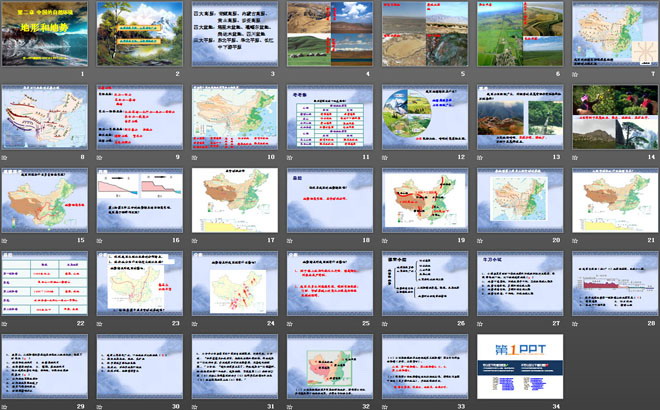Viewport: 660px width, 410px height.
Task: Click the animation star icon under slide 11
Action: [290, 157]
